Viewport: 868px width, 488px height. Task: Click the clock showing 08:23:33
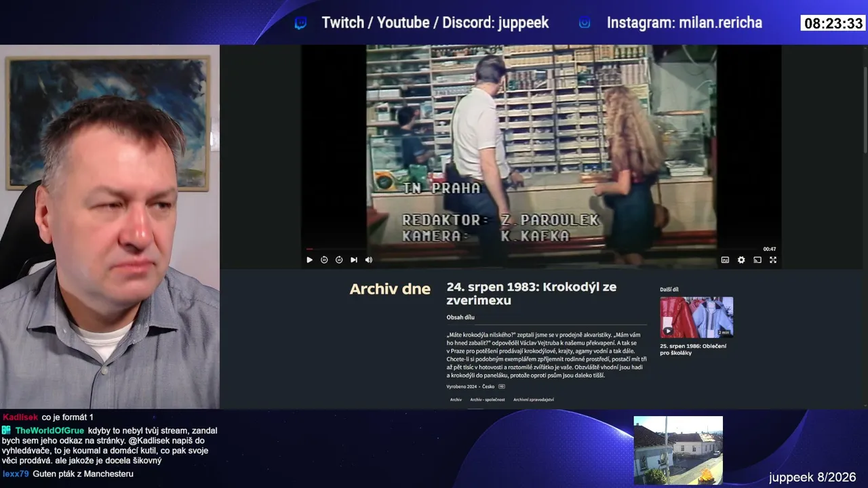point(833,24)
